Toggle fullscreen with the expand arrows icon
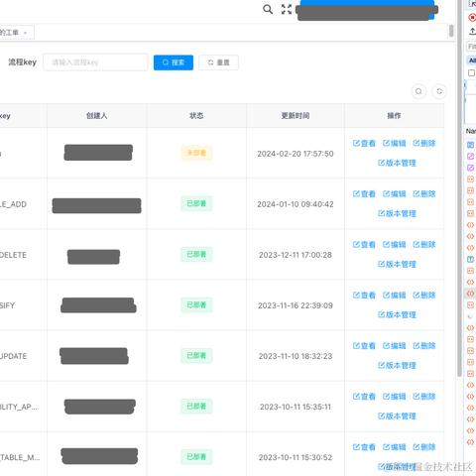Viewport: 476px width, 476px height. [x=287, y=9]
